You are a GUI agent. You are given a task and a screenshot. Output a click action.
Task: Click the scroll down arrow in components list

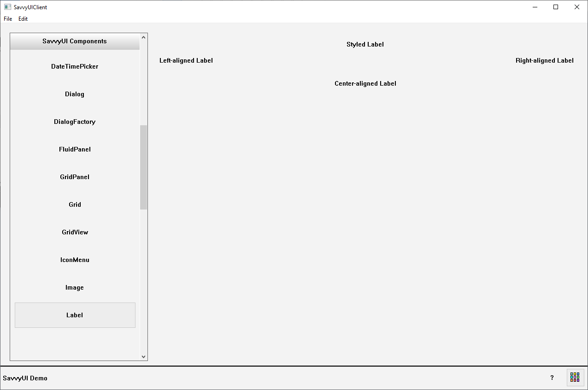(143, 356)
